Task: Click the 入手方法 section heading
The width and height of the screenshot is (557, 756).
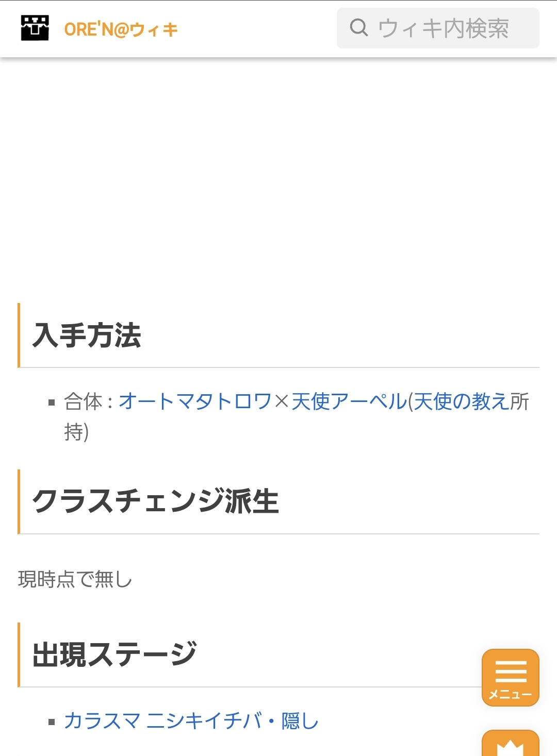Action: 87,335
